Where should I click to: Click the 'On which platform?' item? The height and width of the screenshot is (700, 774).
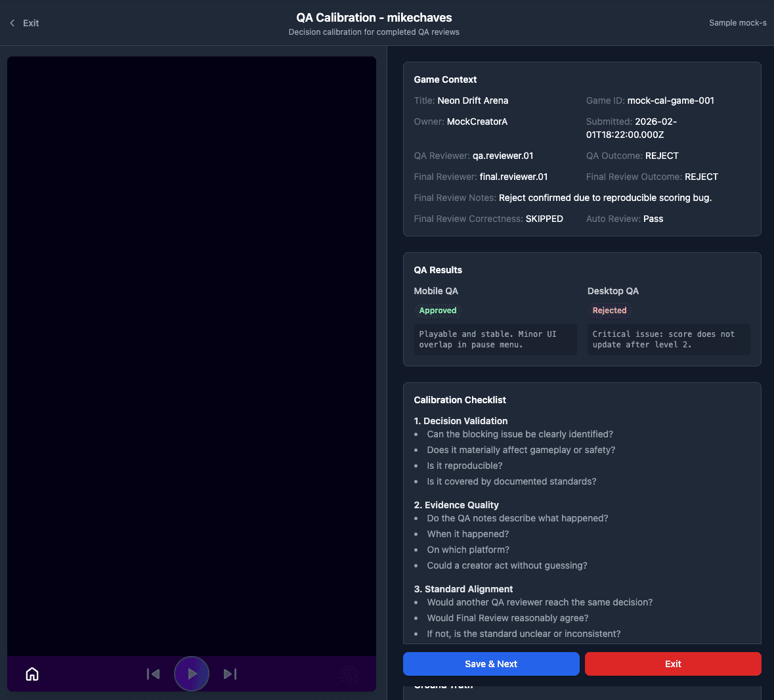(x=468, y=550)
